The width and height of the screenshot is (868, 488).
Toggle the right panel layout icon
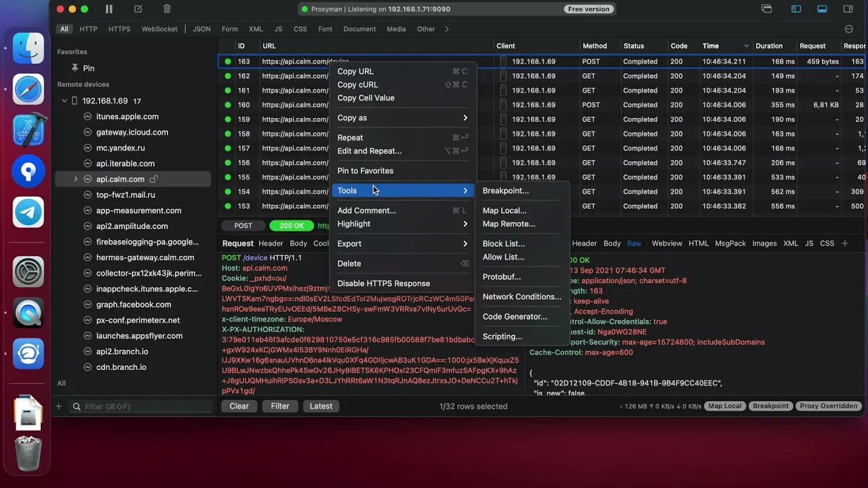[848, 9]
